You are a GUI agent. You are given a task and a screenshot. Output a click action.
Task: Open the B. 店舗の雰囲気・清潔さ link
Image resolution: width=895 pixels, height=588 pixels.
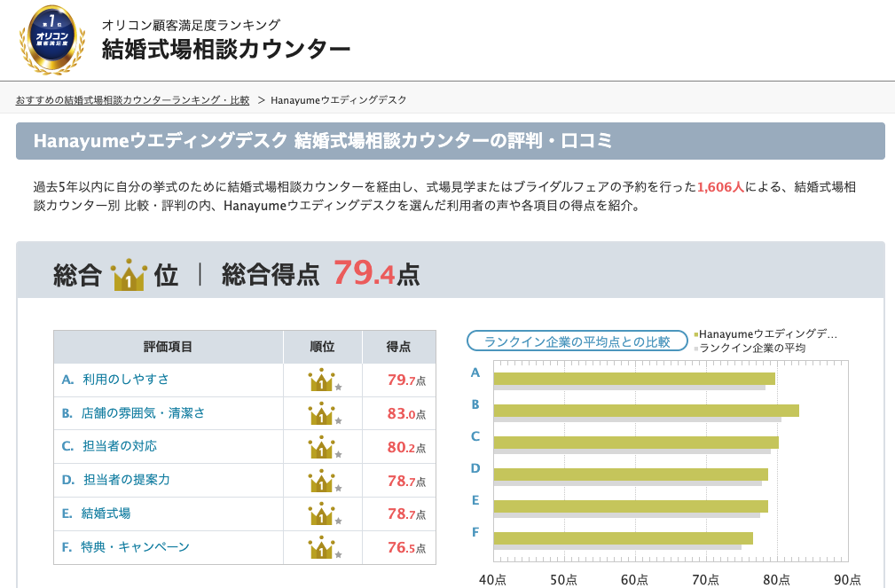click(133, 413)
